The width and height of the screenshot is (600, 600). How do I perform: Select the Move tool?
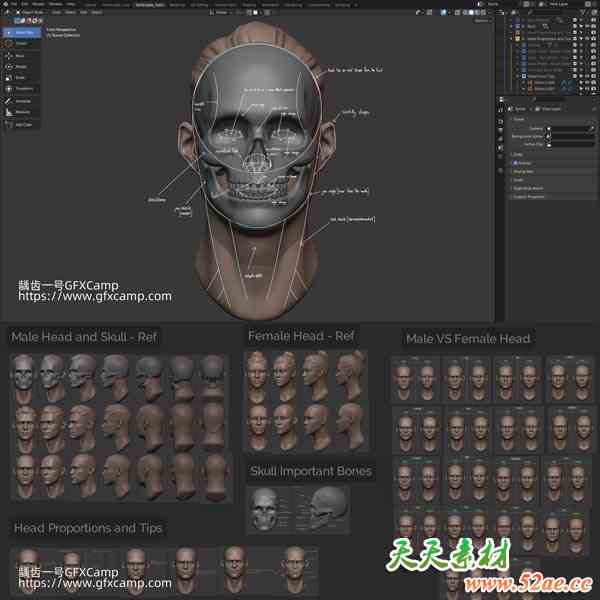21,56
